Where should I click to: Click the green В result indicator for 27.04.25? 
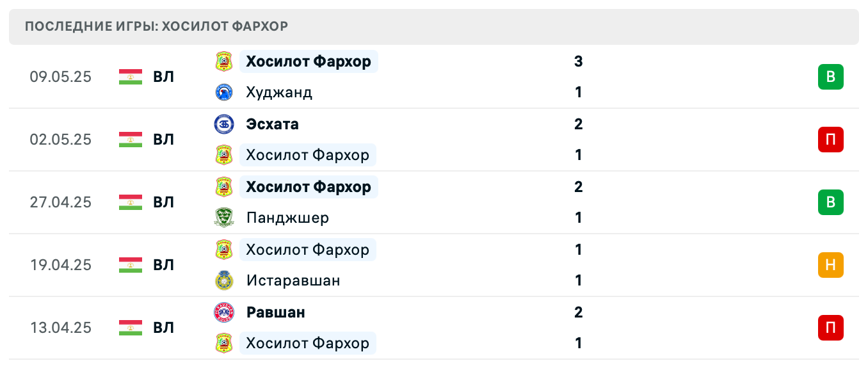(x=832, y=202)
